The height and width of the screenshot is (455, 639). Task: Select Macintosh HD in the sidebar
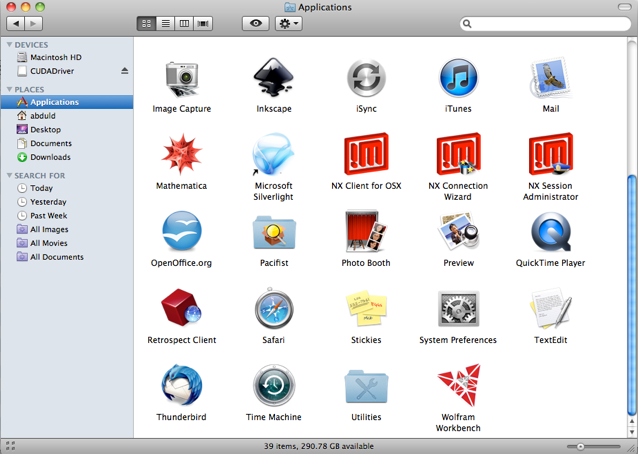(67, 57)
